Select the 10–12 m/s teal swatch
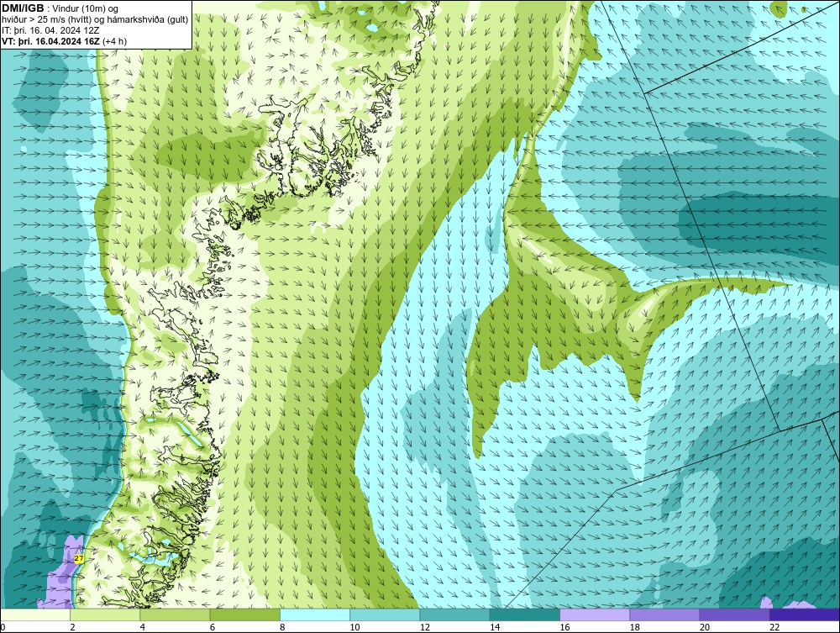Viewport: 840px width, 633px height. 385,615
